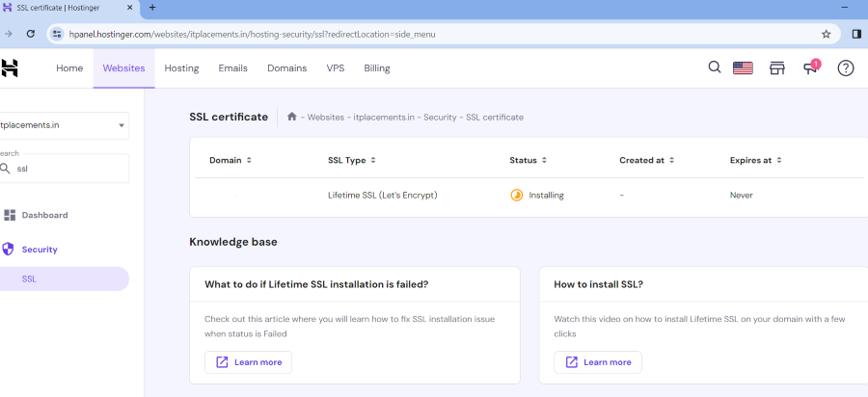Click the Hostinger logo icon

[x=10, y=68]
